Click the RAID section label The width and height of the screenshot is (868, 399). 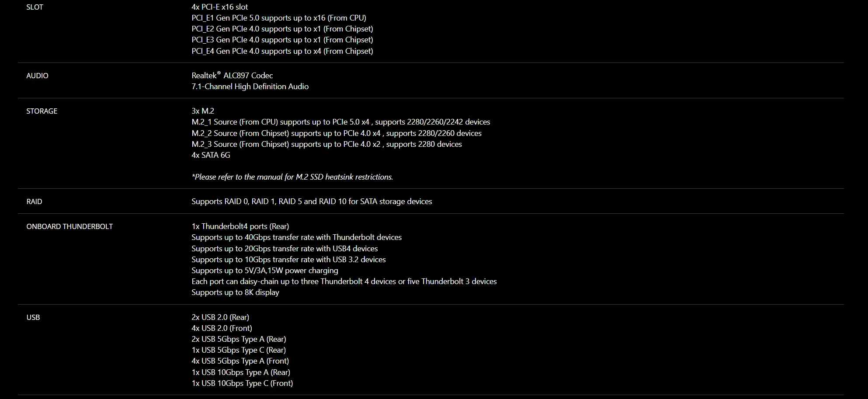pos(34,201)
